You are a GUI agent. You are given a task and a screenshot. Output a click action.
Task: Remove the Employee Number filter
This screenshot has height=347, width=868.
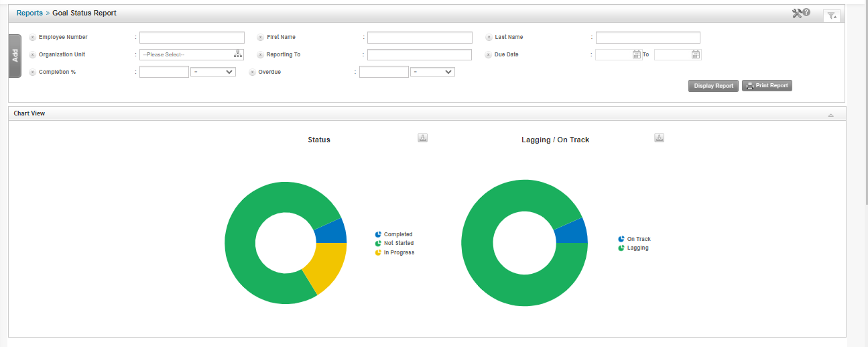32,38
